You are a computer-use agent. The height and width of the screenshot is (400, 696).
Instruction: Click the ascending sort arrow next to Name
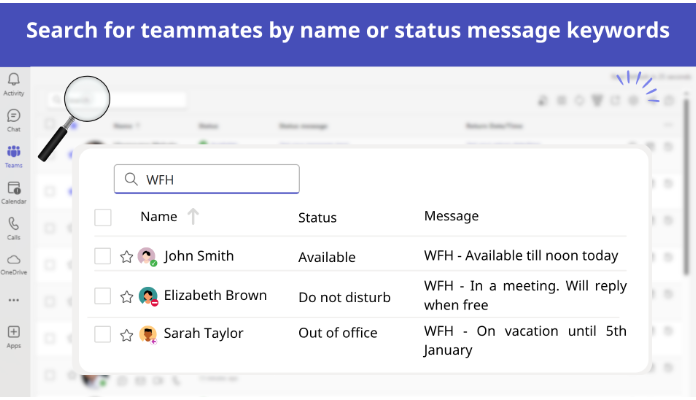click(193, 217)
